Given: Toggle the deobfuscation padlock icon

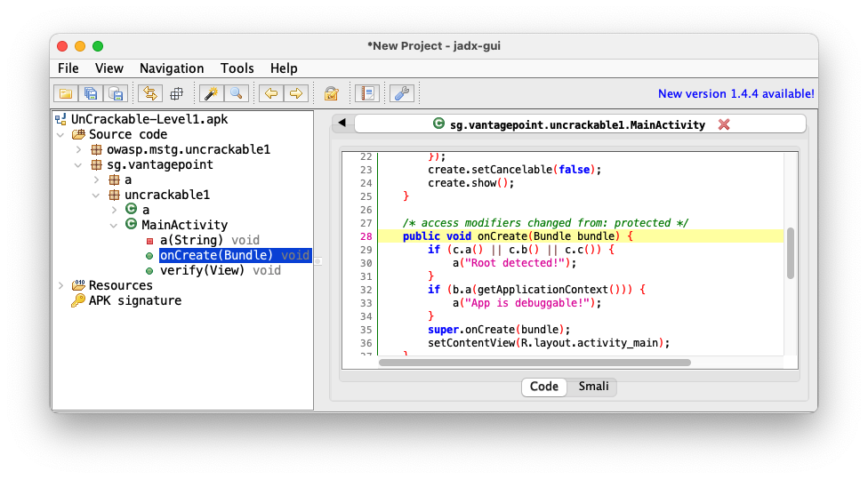Looking at the screenshot, I should pyautogui.click(x=332, y=93).
